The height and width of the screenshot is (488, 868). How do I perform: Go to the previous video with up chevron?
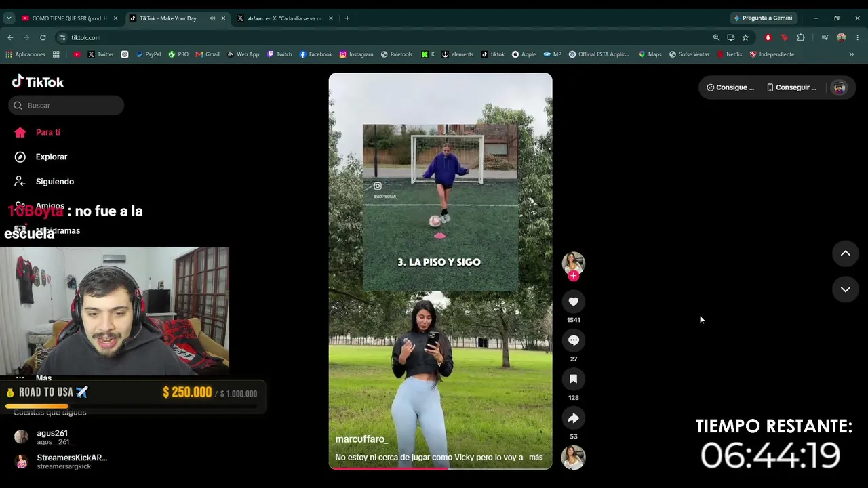845,253
